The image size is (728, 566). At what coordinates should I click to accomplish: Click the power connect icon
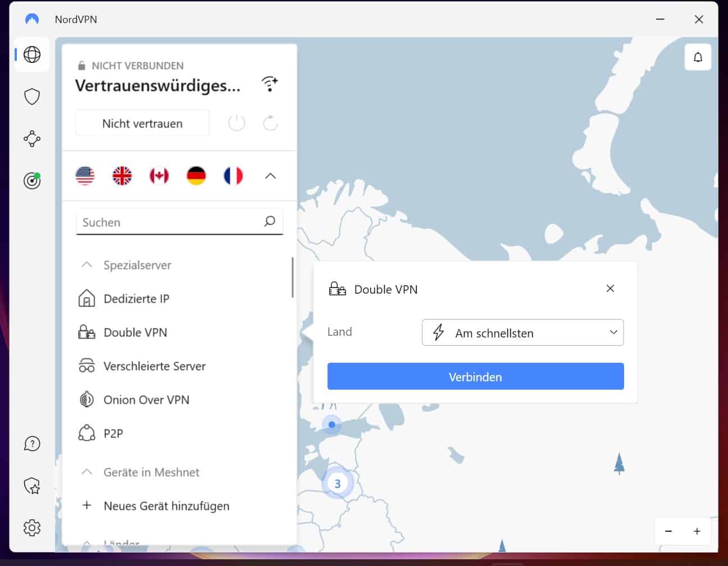(236, 123)
